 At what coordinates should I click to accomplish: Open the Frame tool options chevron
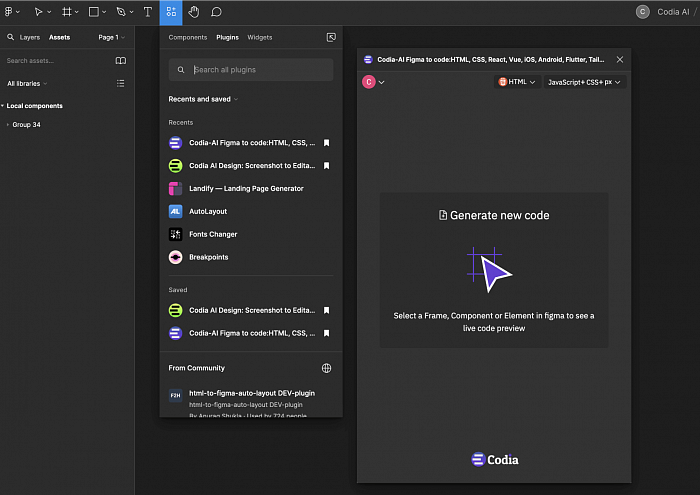click(x=77, y=12)
